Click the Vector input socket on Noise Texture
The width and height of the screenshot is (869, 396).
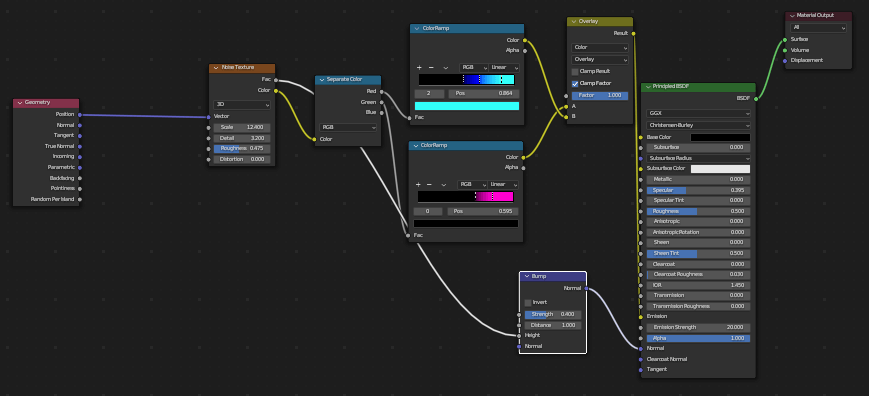[209, 117]
